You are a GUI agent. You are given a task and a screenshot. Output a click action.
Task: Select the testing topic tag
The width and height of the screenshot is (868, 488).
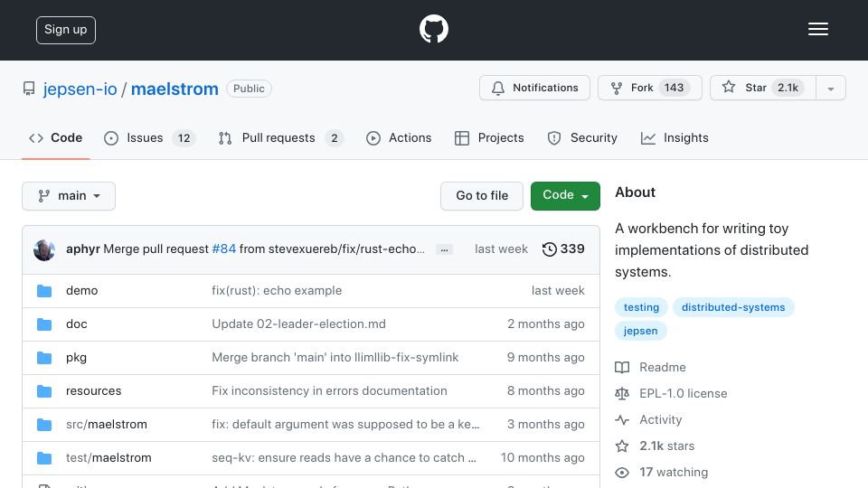[x=641, y=307]
